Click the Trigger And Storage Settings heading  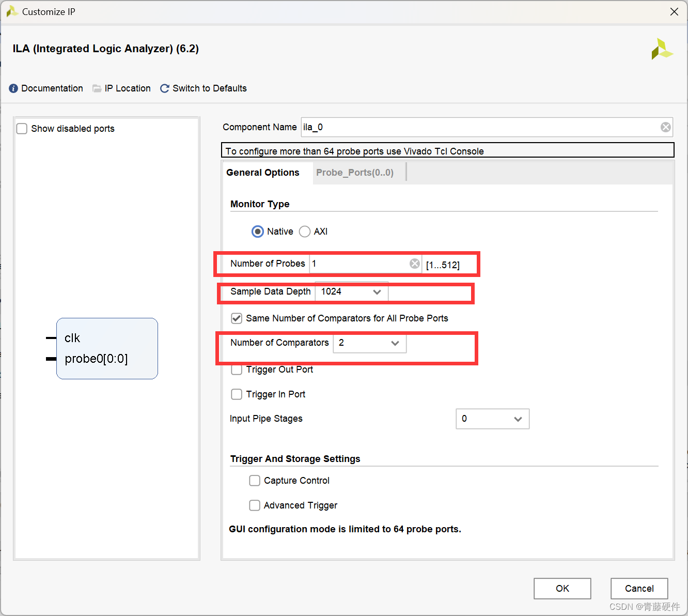(x=295, y=459)
